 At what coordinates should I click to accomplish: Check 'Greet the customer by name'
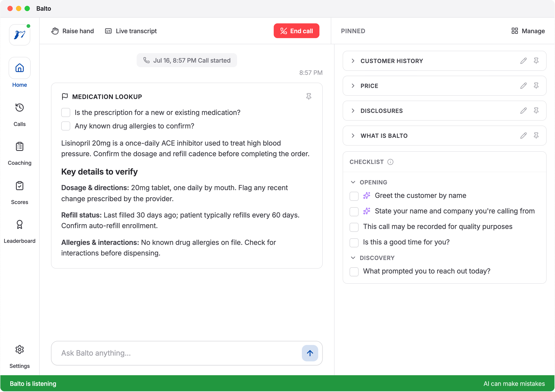354,196
